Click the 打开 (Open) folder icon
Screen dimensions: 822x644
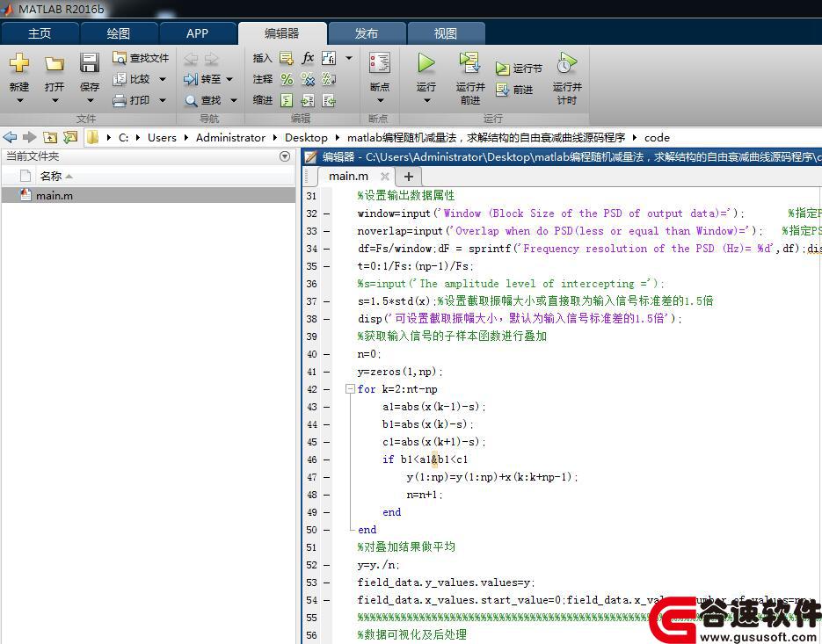click(54, 63)
